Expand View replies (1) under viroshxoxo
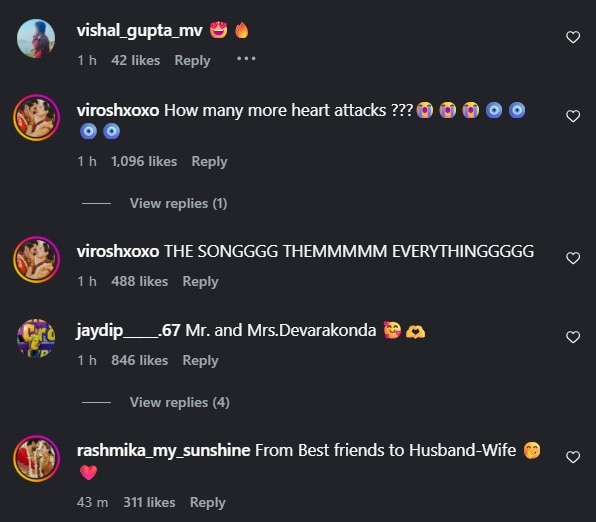 pyautogui.click(x=178, y=203)
